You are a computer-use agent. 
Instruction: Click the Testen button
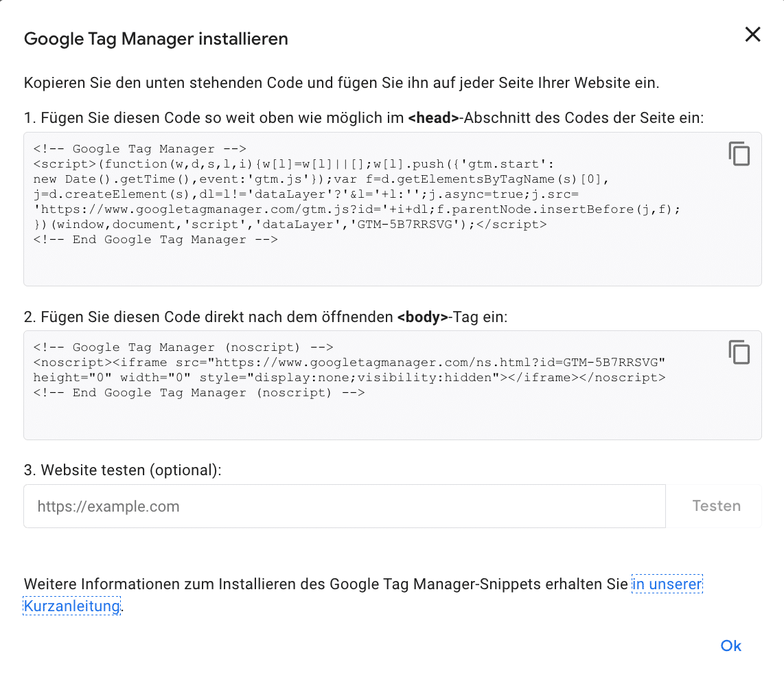[716, 505]
